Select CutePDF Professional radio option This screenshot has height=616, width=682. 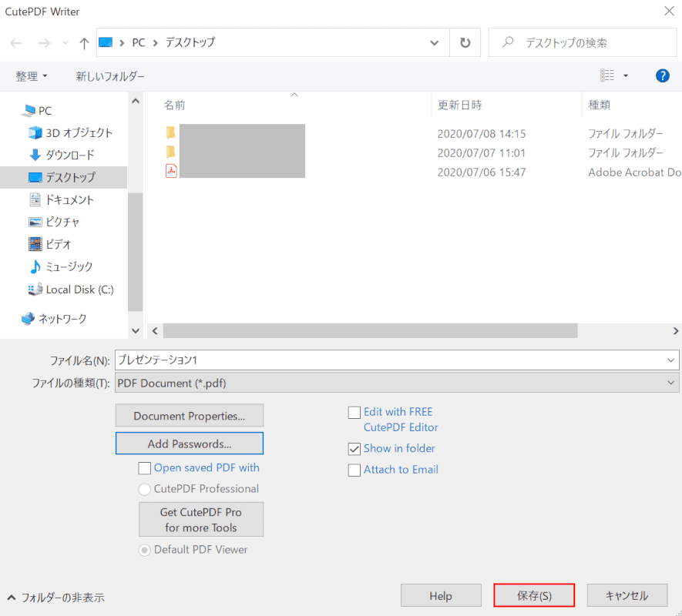click(144, 489)
